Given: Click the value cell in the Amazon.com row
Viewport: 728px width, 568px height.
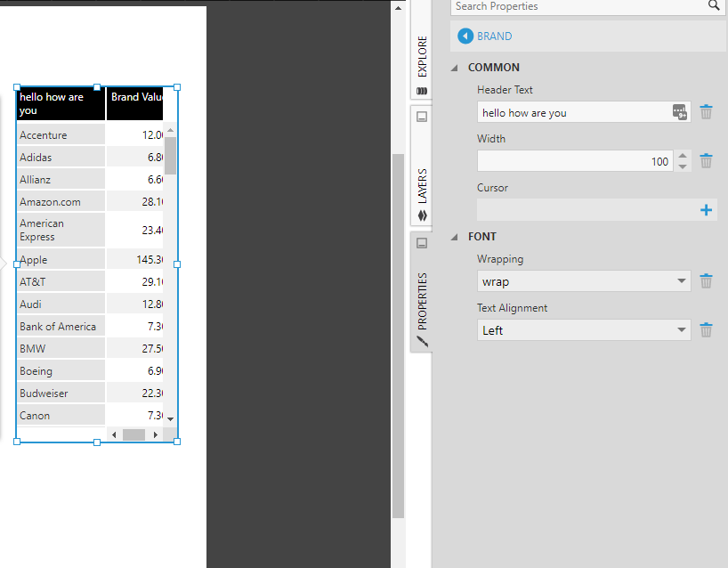Looking at the screenshot, I should [x=134, y=201].
